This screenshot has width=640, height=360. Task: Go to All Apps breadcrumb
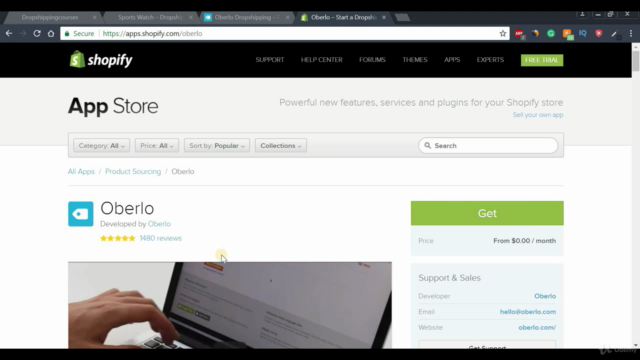point(81,171)
